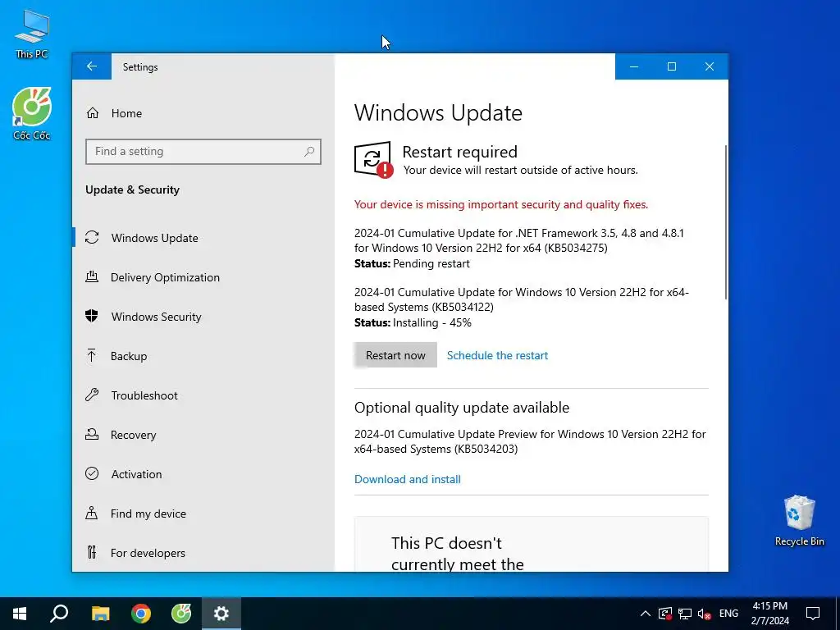Click the Settings back arrow
This screenshot has height=630, width=840.
tap(92, 66)
